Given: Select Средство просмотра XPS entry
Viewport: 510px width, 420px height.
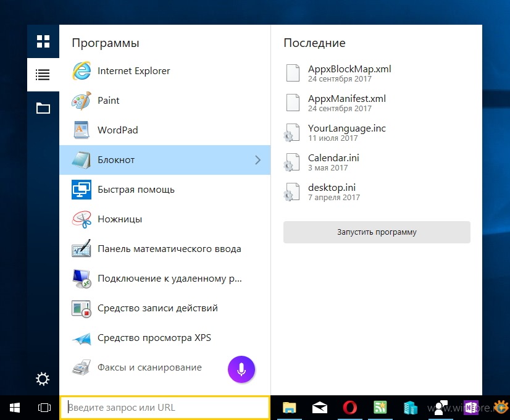Looking at the screenshot, I should pos(165,338).
